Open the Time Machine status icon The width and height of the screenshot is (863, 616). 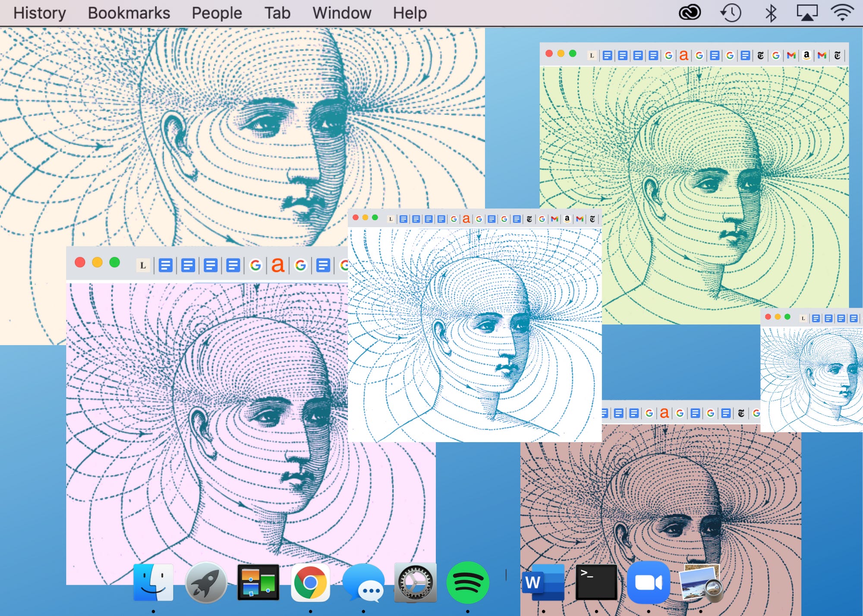coord(731,13)
